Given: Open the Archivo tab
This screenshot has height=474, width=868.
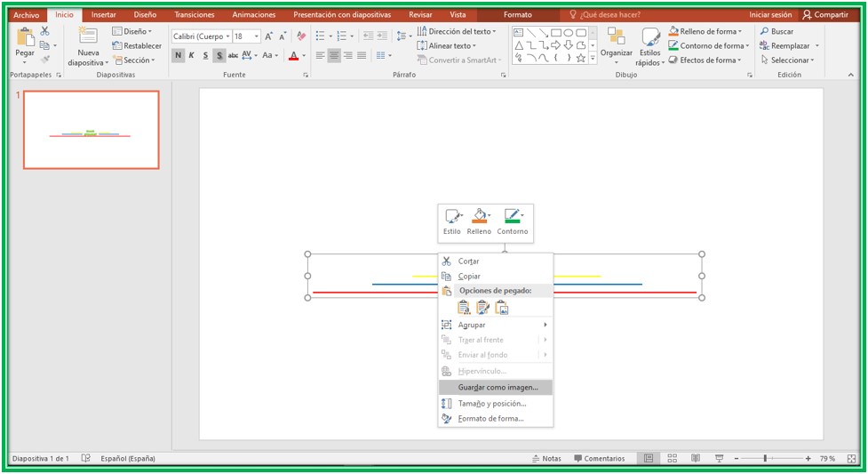Looking at the screenshot, I should point(26,15).
